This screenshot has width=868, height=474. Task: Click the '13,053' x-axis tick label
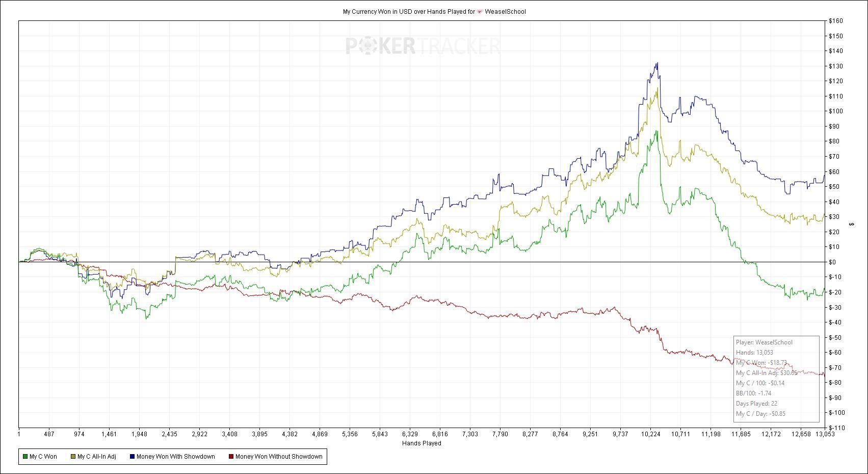825,434
